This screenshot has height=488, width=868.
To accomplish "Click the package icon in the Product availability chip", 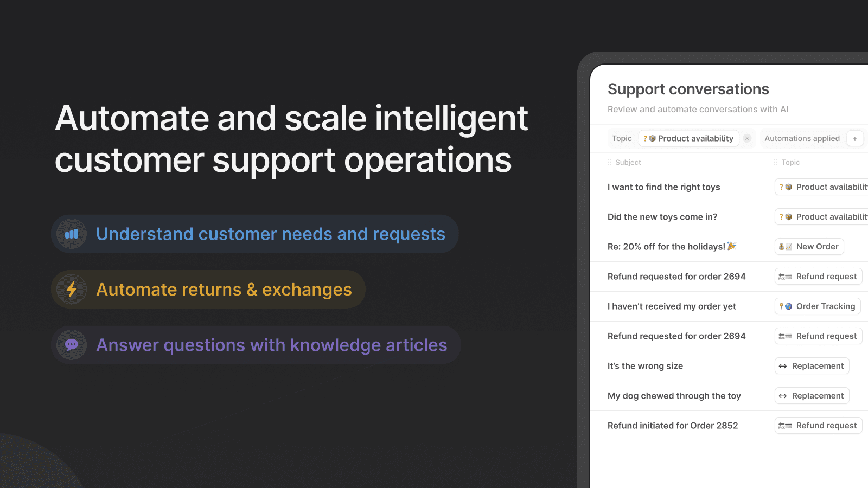I will click(653, 138).
